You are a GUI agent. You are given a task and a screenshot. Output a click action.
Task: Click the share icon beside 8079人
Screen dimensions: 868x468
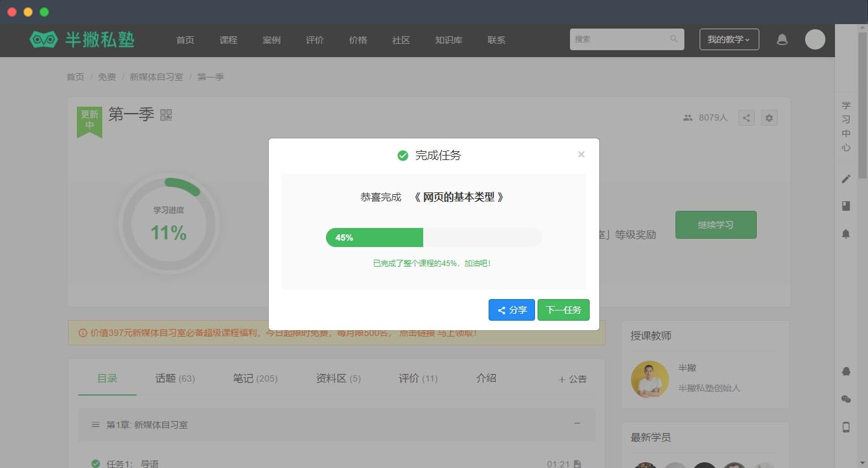(x=747, y=117)
